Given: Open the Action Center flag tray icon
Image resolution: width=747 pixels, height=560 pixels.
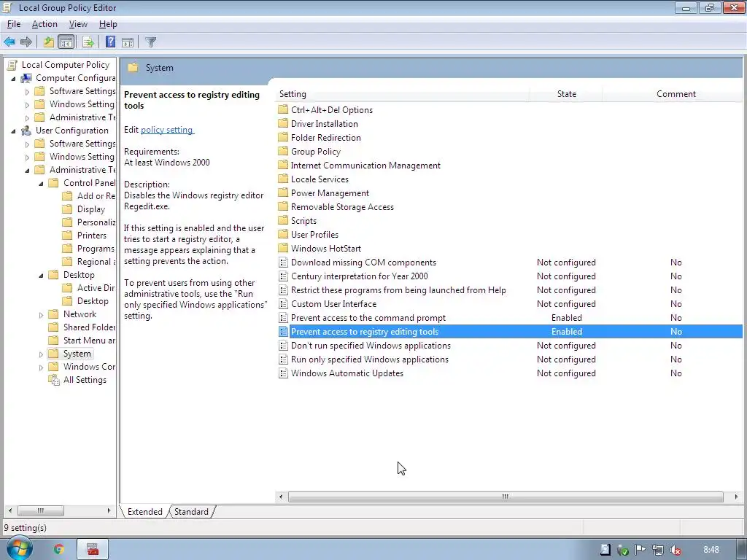Looking at the screenshot, I should pos(640,550).
